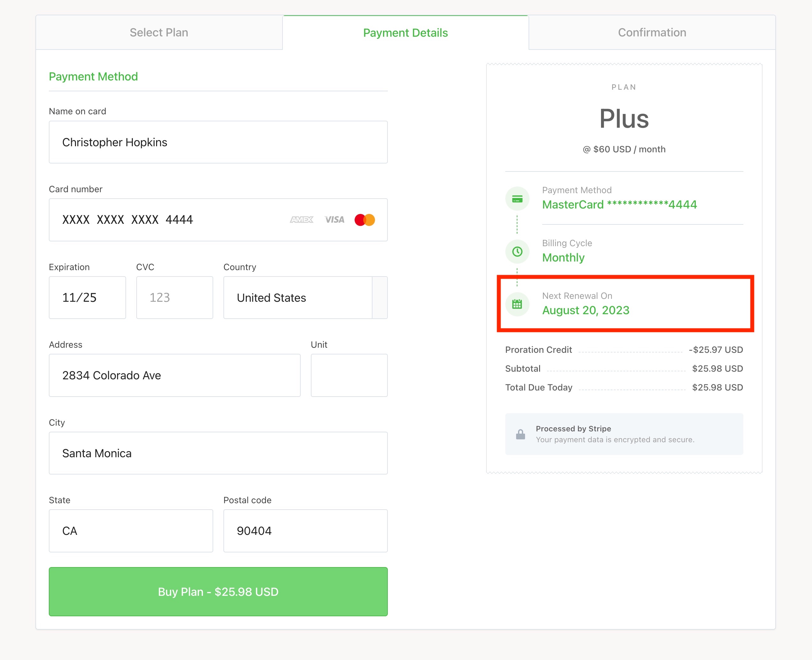The width and height of the screenshot is (812, 660).
Task: Open the Confirmation tab
Action: [652, 33]
